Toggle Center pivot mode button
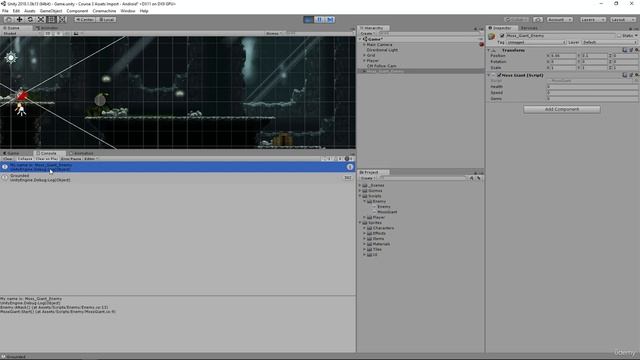Screen dimensions: 640x360 [84, 19]
